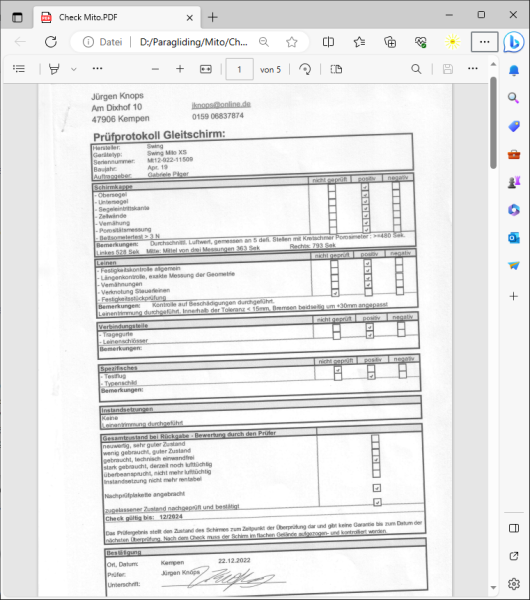Open sidebar settings gear
530x600 pixels.
point(514,584)
